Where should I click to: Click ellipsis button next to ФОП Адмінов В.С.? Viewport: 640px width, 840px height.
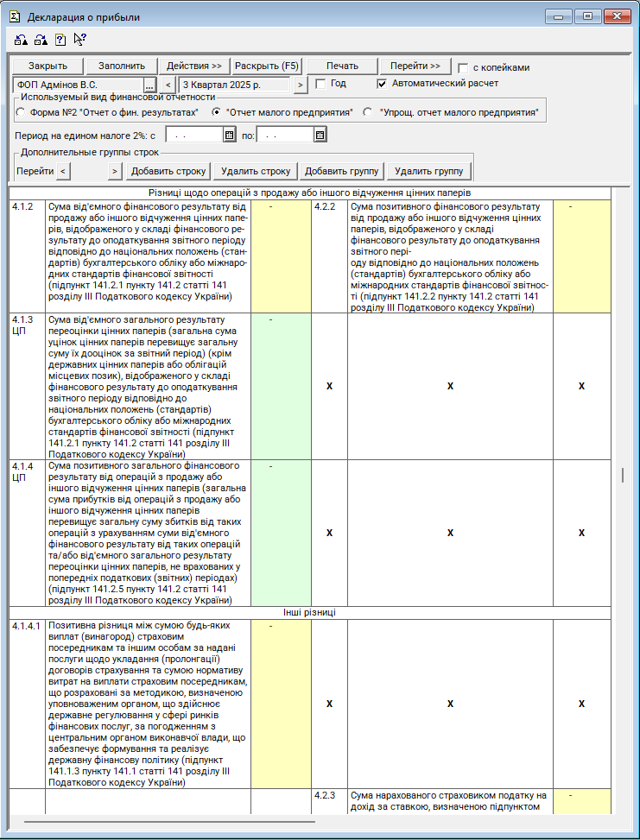149,85
